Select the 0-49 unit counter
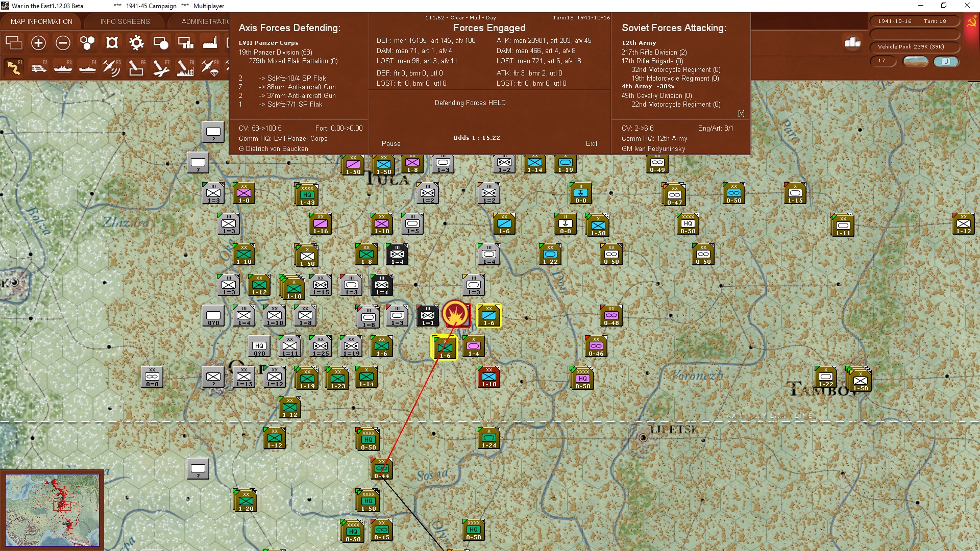 tap(657, 164)
